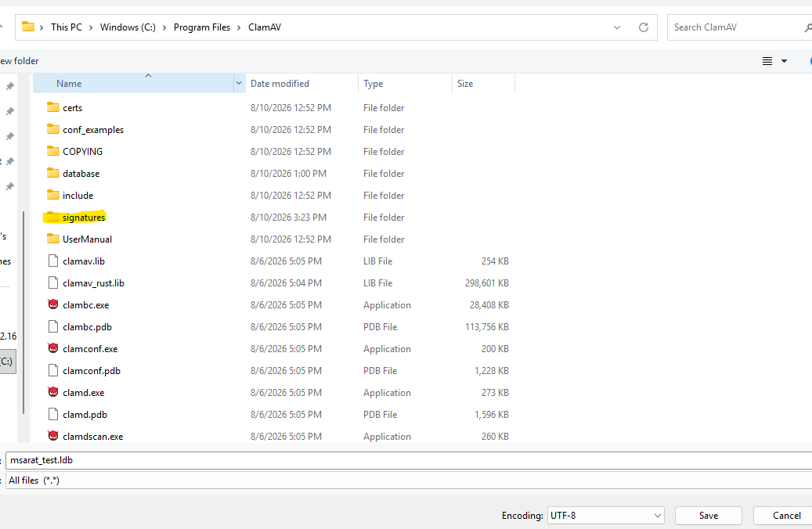Screen dimensions: 812x529
Task: Click the clamdscan.exe file name
Action: (x=92, y=437)
